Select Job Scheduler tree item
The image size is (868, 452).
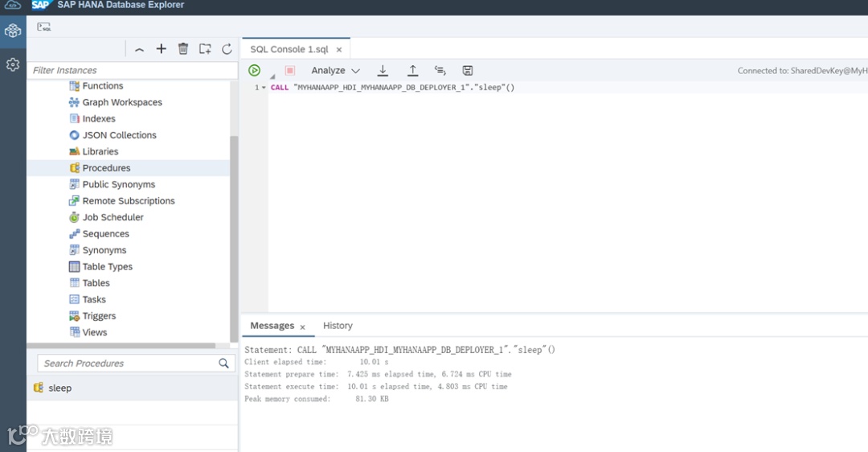[113, 217]
